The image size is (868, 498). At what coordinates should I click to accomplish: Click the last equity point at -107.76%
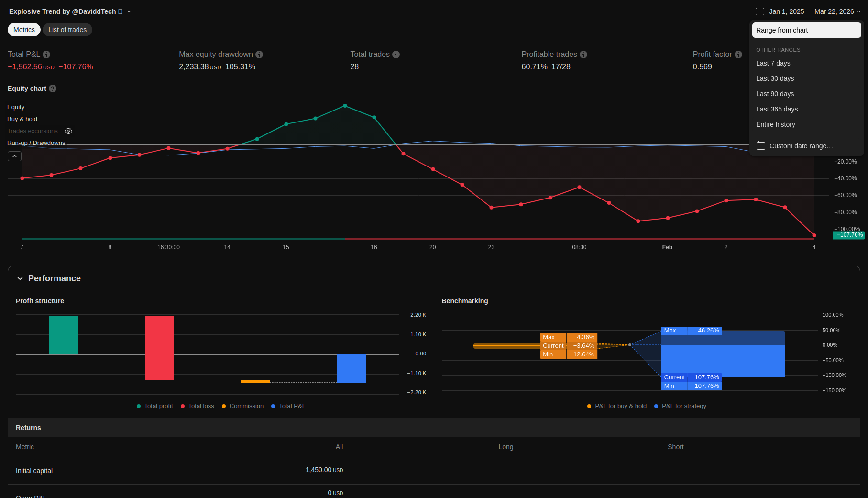(814, 235)
